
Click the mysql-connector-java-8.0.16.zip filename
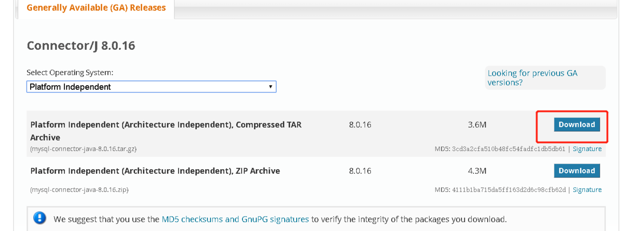[x=79, y=190]
